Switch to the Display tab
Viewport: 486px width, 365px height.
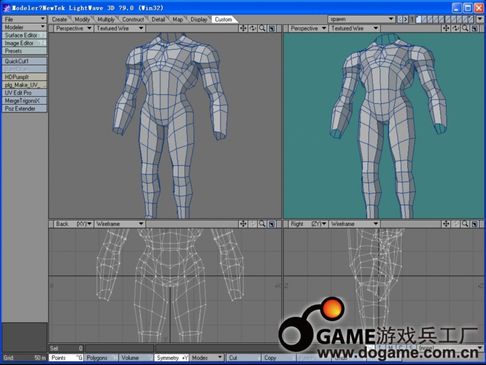(199, 19)
